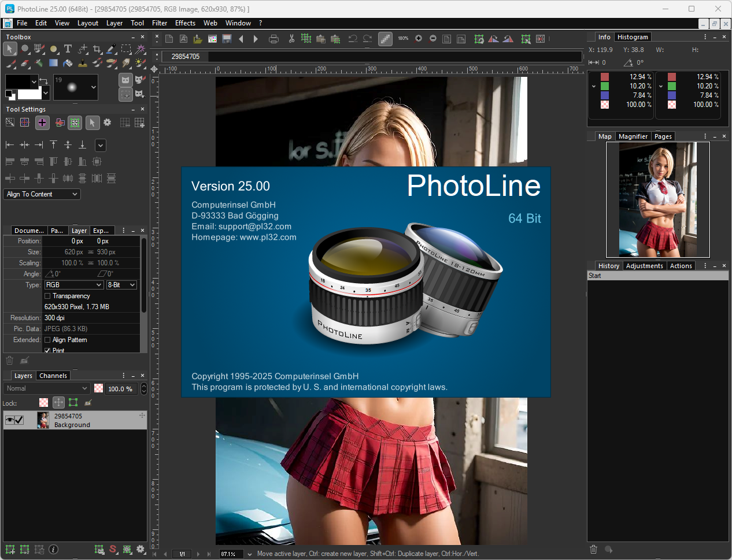732x560 pixels.
Task: Click the Save floppy disk icon
Action: (227, 39)
